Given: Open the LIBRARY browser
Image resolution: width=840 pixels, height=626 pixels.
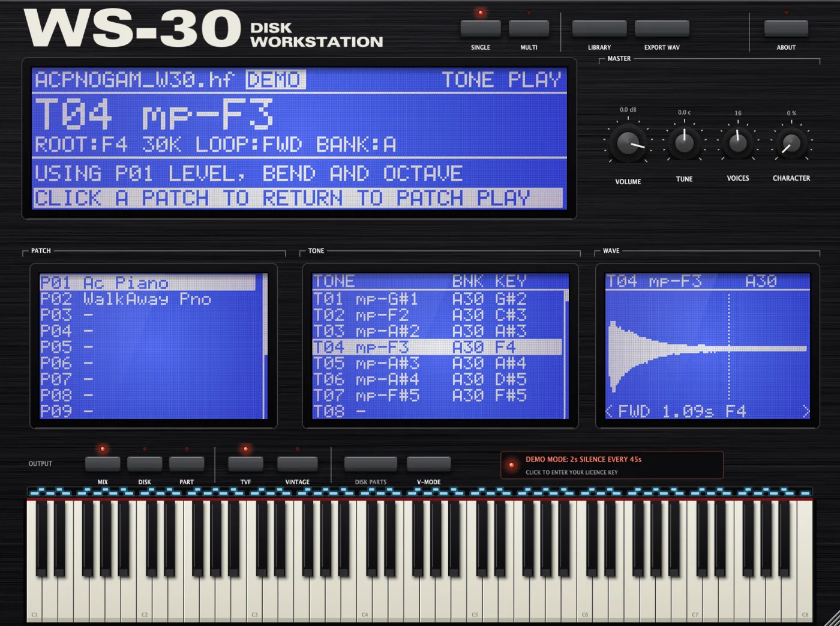Looking at the screenshot, I should click(x=599, y=29).
